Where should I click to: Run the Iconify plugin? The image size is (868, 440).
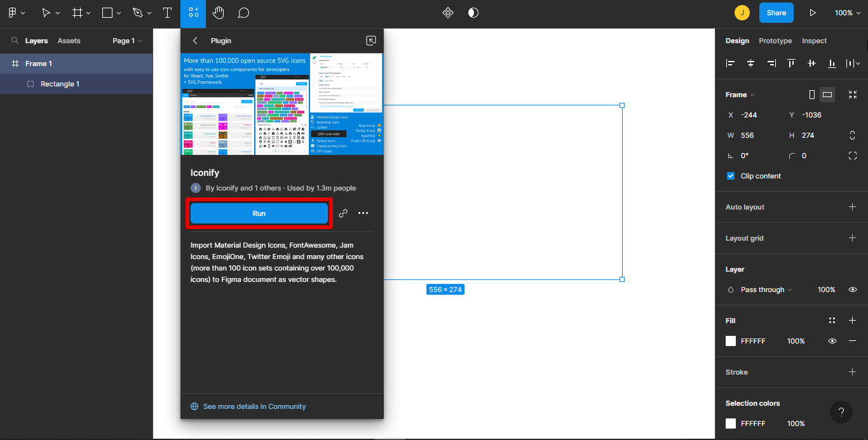click(259, 213)
